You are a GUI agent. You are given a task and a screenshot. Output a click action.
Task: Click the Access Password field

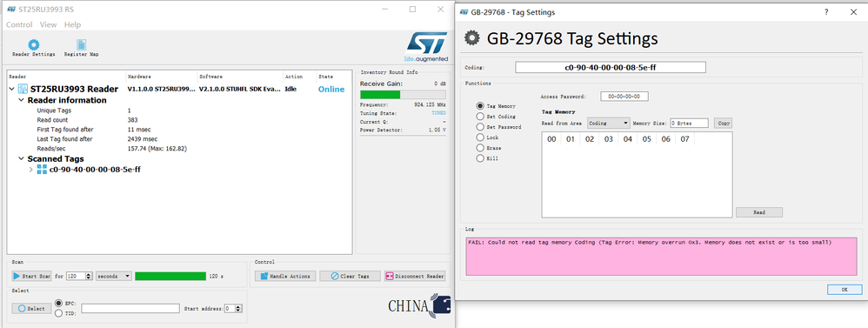pyautogui.click(x=624, y=97)
